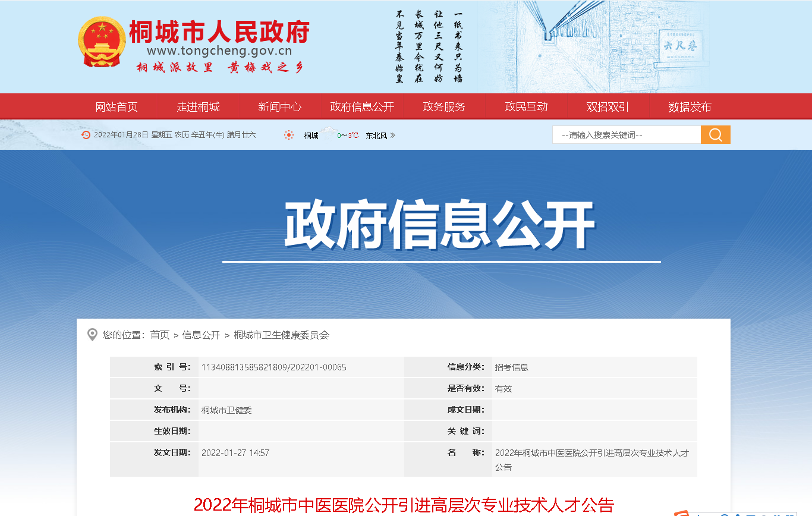Image resolution: width=812 pixels, height=516 pixels.
Task: Click the 是否有效 label
Action: tap(466, 389)
